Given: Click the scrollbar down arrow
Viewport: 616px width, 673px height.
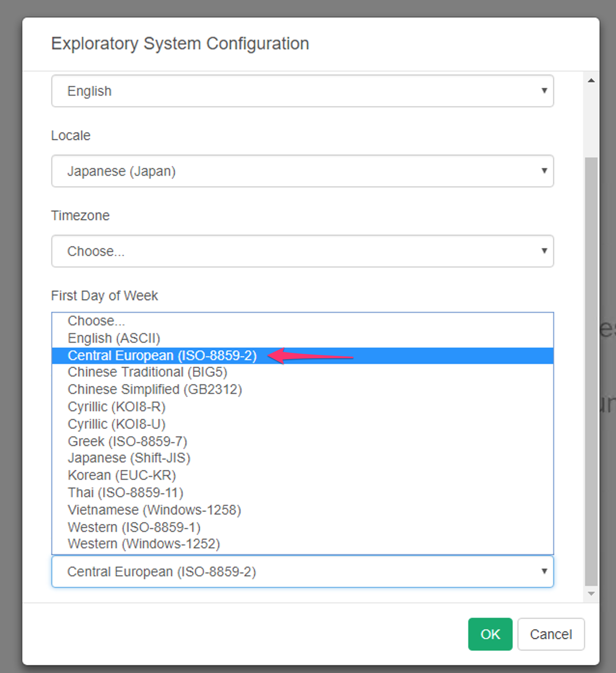Looking at the screenshot, I should point(591,594).
